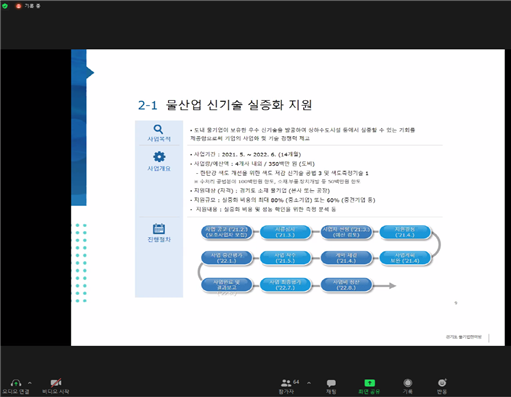
Task: Expand audio options arrow beside headphones
Action: pos(30,383)
